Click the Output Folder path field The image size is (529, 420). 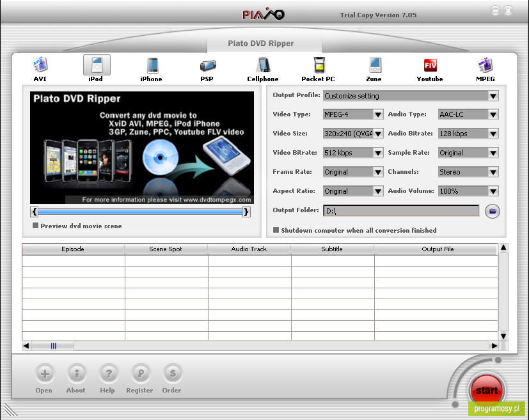(401, 211)
